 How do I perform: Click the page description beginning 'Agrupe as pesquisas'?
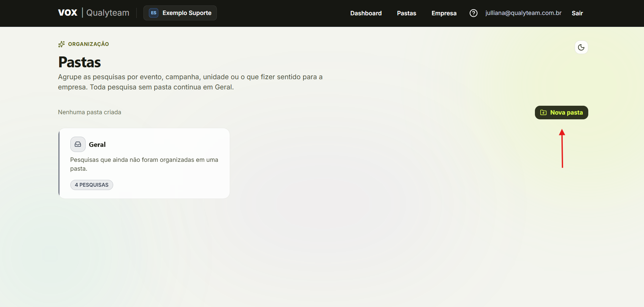pos(190,82)
